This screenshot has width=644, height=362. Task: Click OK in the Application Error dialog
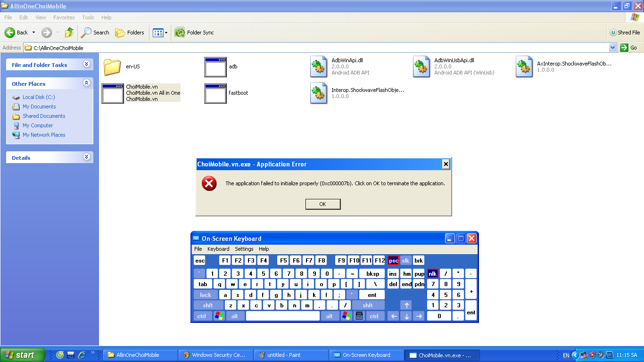click(x=323, y=204)
